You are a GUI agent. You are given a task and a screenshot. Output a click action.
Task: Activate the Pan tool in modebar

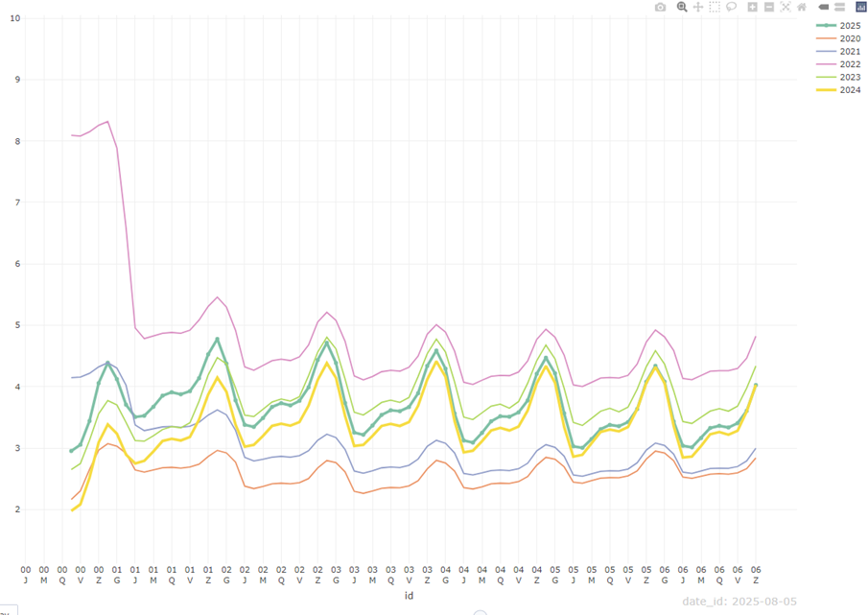[698, 7]
